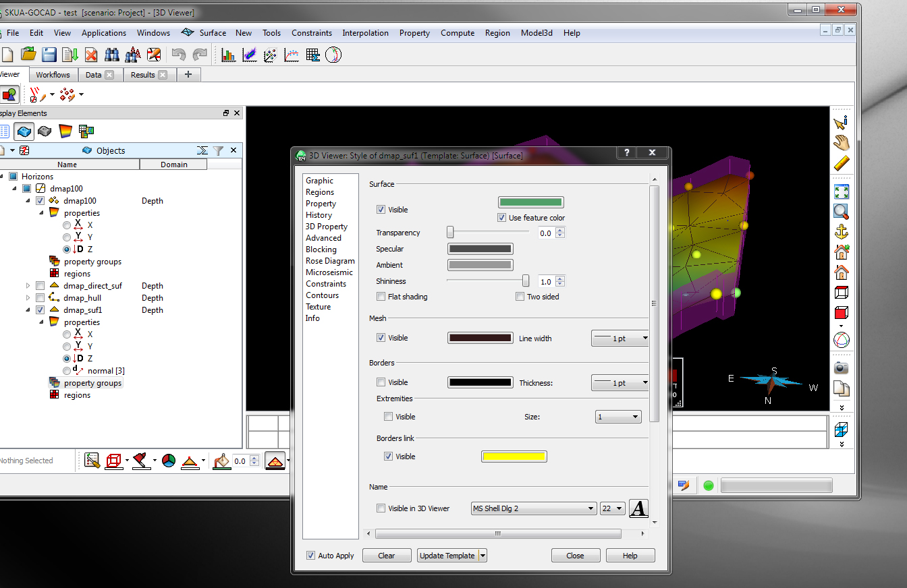Open the Mesh Line width dropdown

[620, 339]
